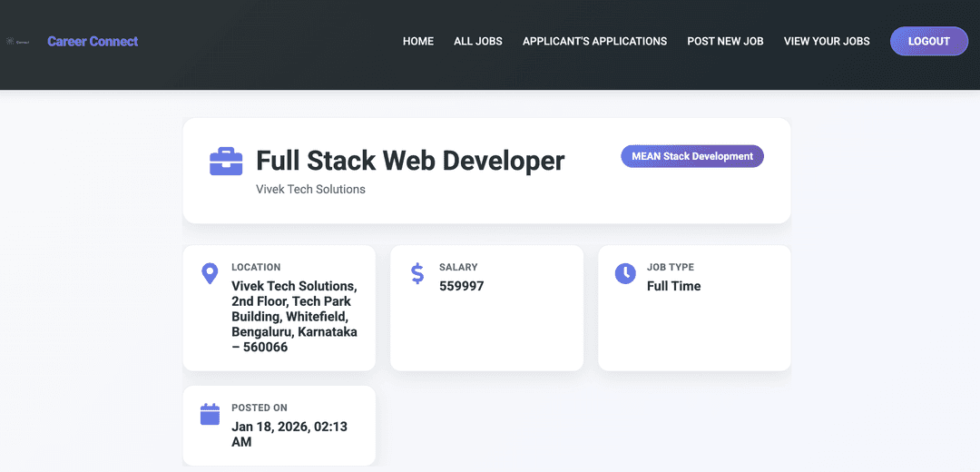Select the Full Stack Web Developer heading
The image size is (980, 472).
point(410,161)
